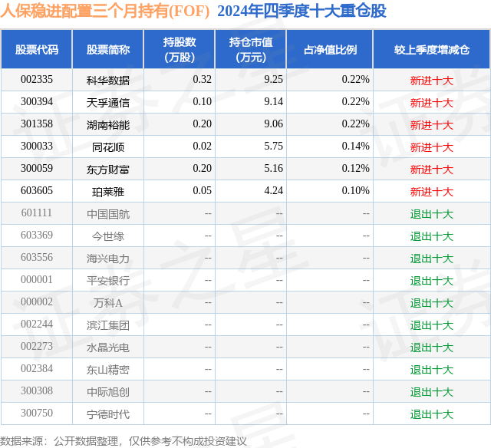Click the 较上季度增减仓 column header

[x=432, y=49]
